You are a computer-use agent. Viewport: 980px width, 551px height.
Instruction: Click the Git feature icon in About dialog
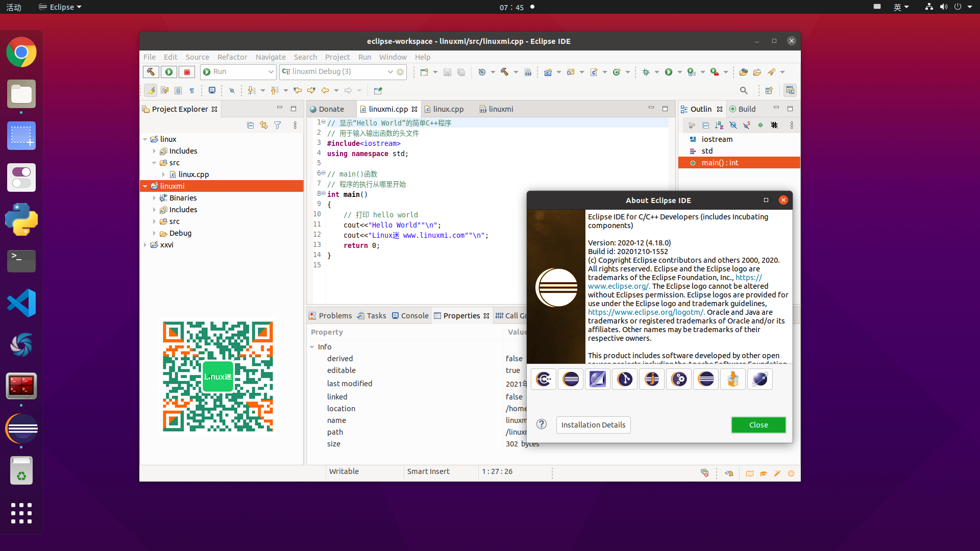click(x=625, y=379)
